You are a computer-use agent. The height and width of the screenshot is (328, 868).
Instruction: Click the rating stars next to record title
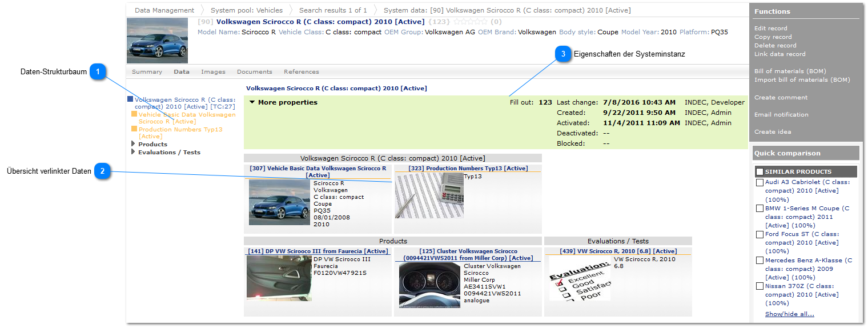tap(470, 22)
